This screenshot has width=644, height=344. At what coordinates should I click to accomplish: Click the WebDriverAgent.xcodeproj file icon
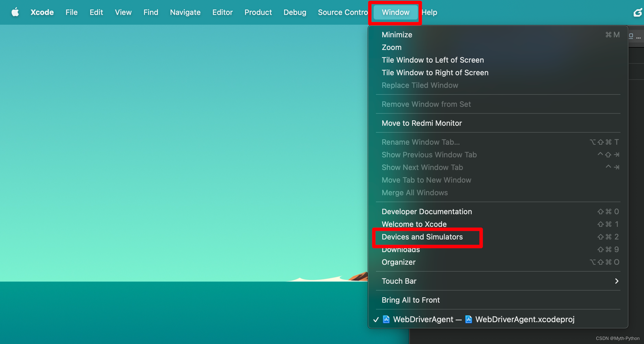(x=469, y=319)
